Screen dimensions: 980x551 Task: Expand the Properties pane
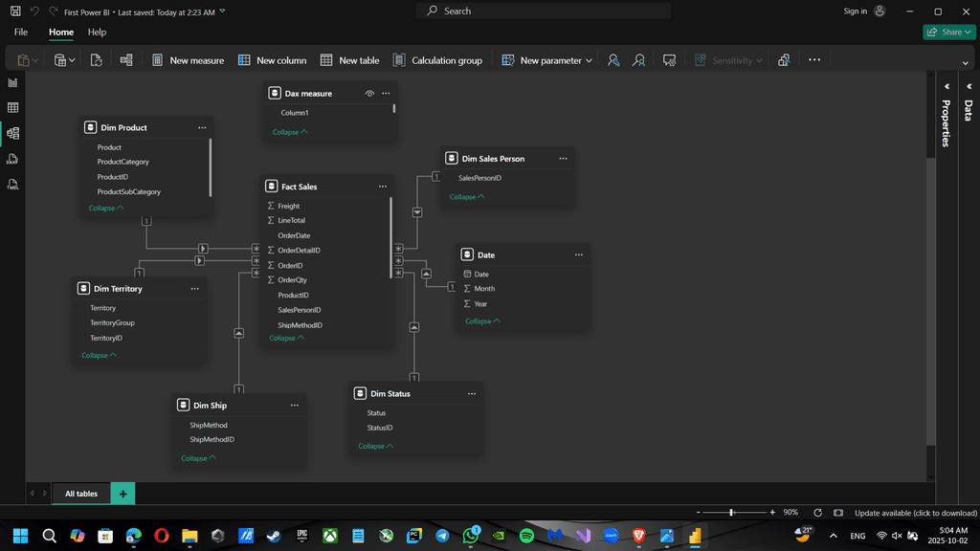(945, 86)
